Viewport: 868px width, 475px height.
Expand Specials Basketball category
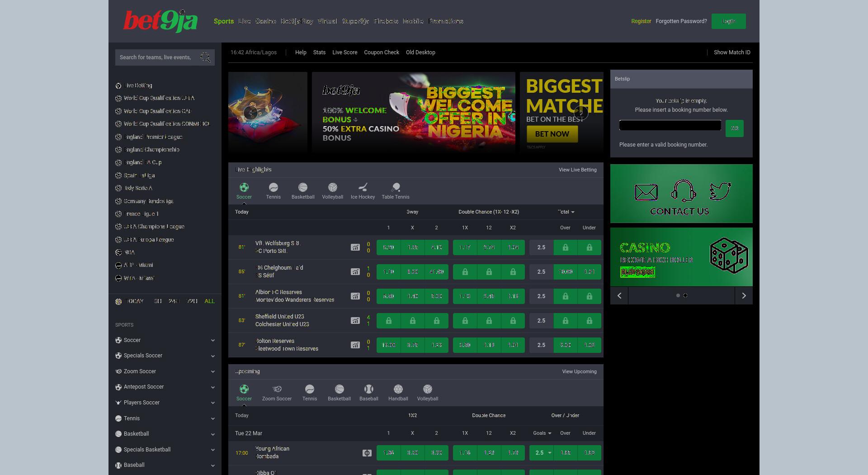tap(165, 450)
